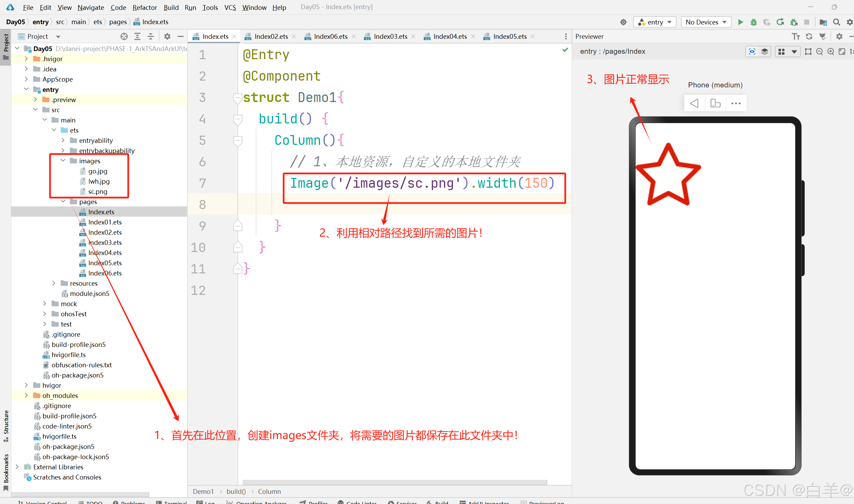Open editor tabs more-options menu
Screen dimensions: 854x504
click(566, 36)
